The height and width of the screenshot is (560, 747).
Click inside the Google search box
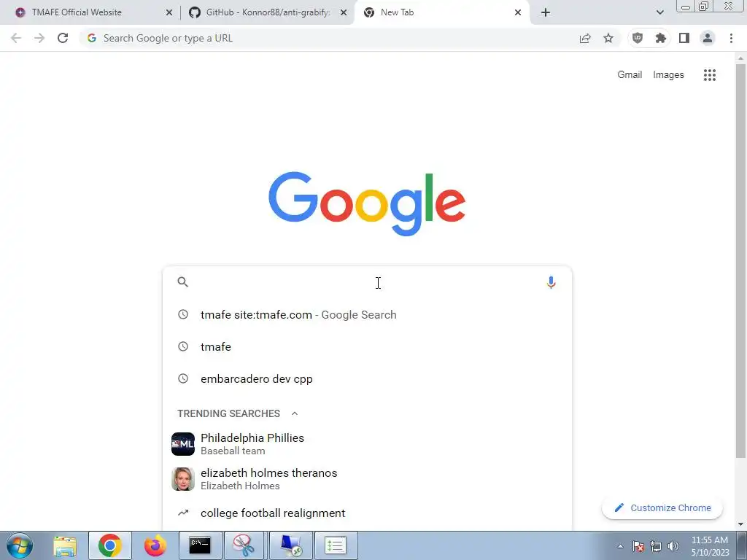[x=367, y=282]
